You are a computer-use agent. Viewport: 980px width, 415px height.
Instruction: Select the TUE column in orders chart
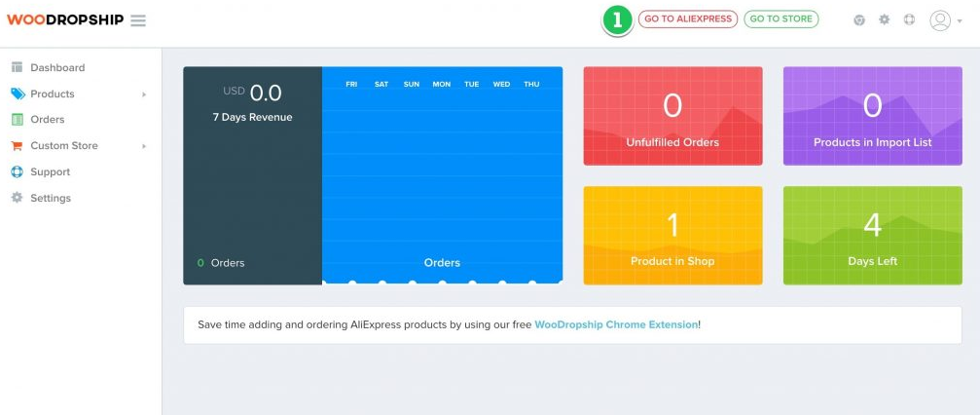471,85
